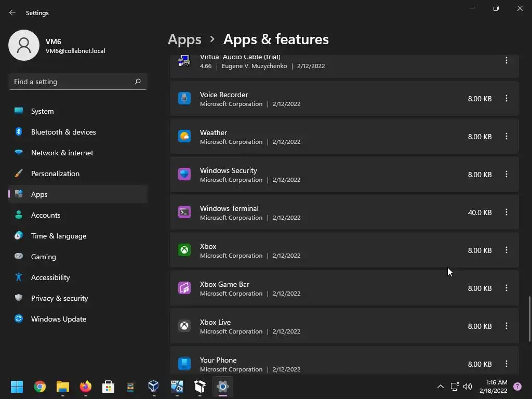Viewport: 532px width, 399px height.
Task: Click the VM6 user profile picture
Action: point(24,45)
